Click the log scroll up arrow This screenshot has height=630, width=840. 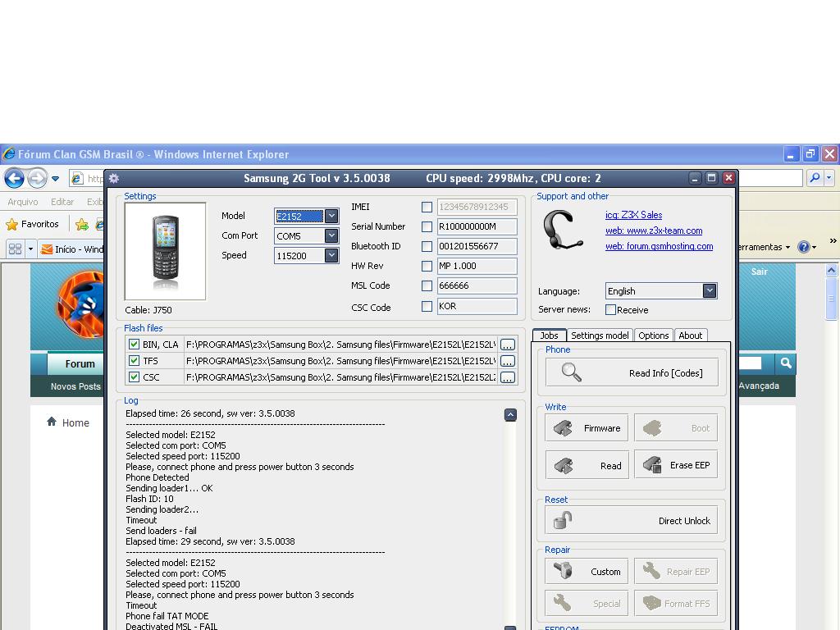[510, 414]
